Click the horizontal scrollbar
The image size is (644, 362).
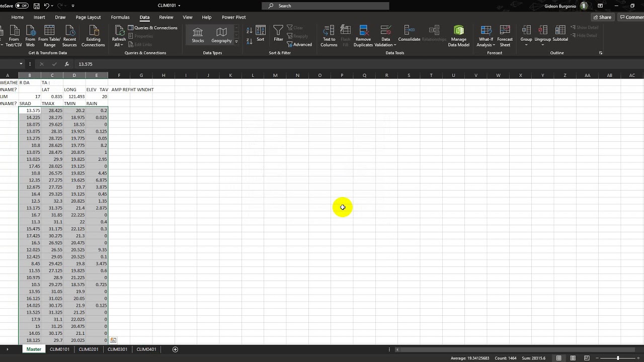[518, 349]
